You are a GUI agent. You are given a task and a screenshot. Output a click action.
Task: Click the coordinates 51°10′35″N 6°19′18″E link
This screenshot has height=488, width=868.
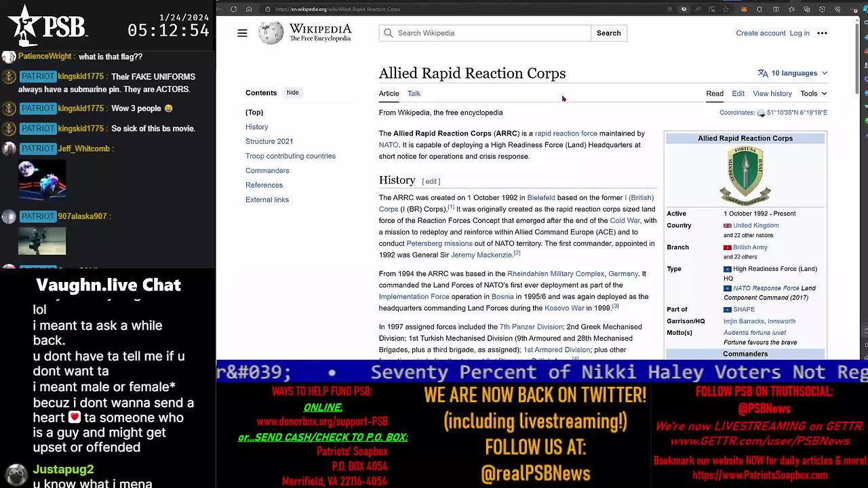coord(797,113)
